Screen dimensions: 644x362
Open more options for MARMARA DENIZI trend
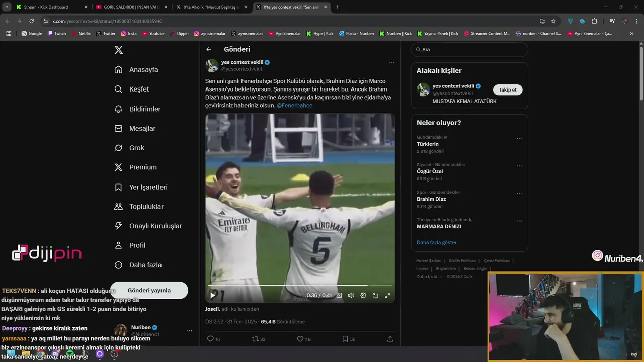coord(519,221)
